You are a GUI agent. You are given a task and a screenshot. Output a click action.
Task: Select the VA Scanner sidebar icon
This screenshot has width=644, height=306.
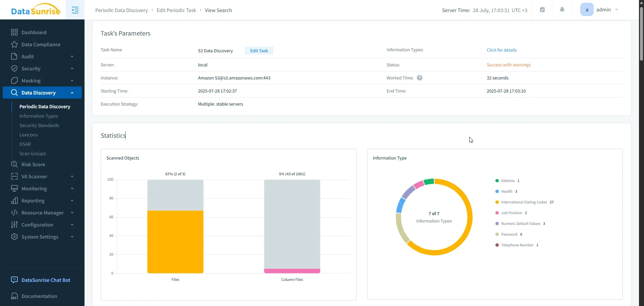tap(14, 176)
